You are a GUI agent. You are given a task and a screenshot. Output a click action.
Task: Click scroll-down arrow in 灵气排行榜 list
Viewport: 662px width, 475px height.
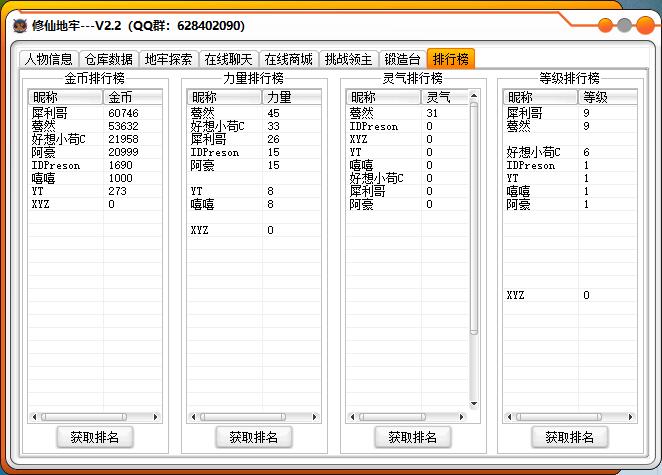474,404
